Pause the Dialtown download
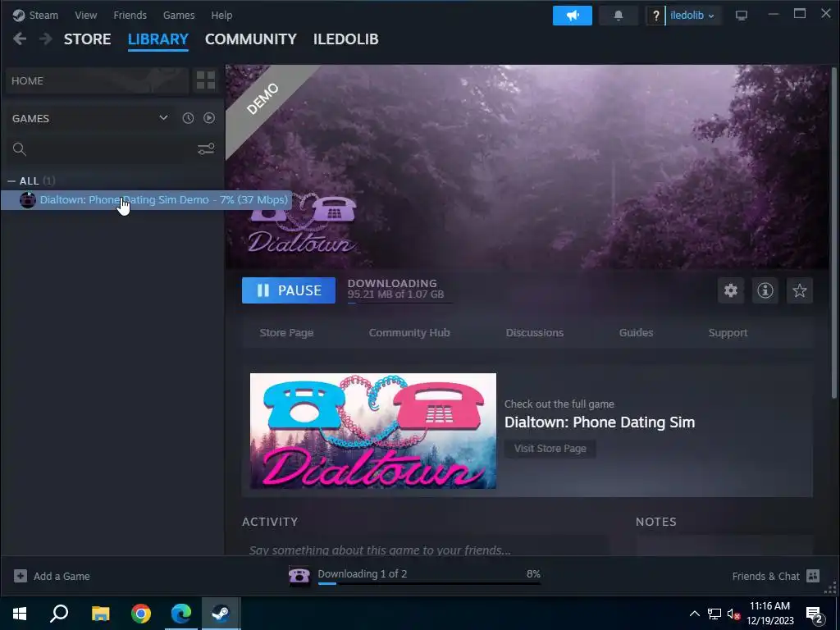Screen dimensions: 840x630 (289, 290)
